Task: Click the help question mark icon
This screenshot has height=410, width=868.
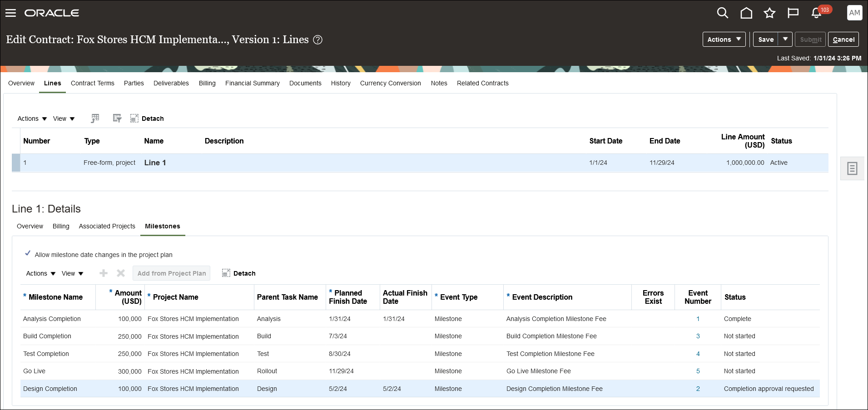Action: pos(318,40)
